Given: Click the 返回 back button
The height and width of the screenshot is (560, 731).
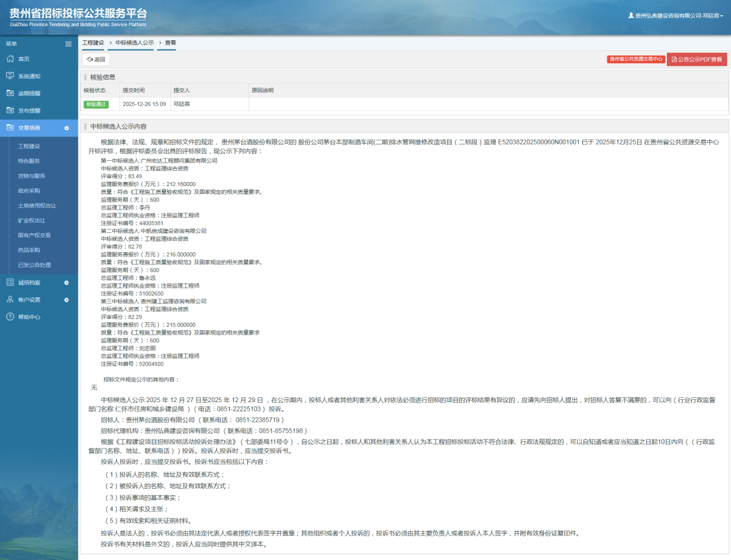Looking at the screenshot, I should [96, 60].
